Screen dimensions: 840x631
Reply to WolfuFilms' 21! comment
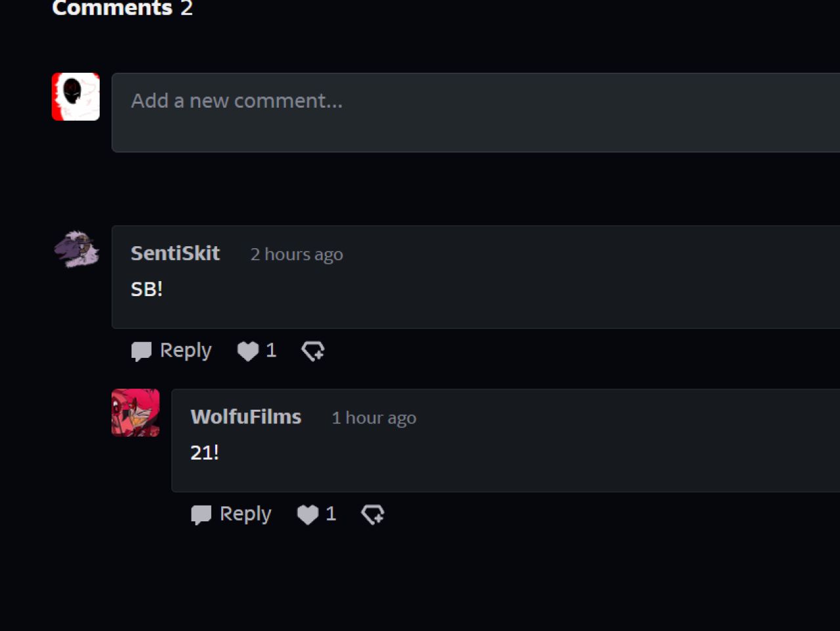231,514
